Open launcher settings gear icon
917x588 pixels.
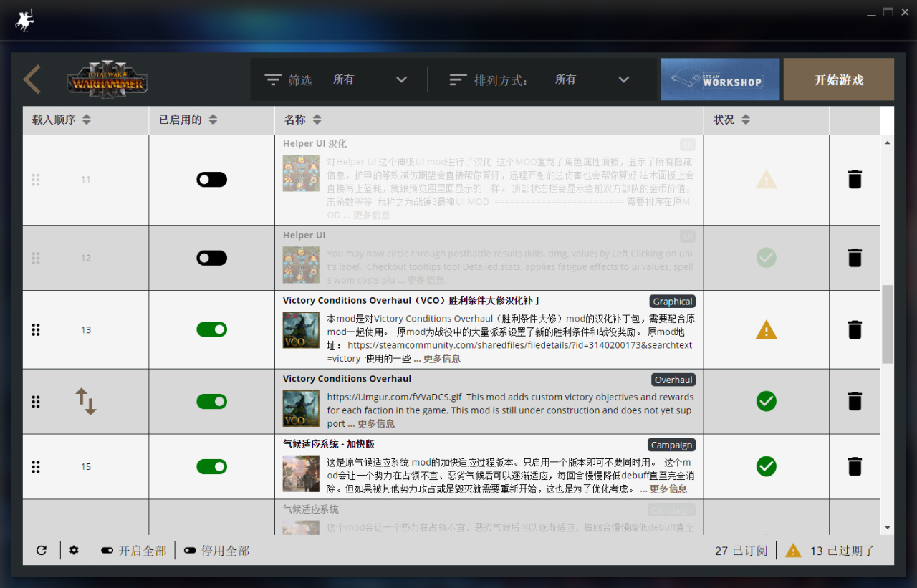(74, 550)
